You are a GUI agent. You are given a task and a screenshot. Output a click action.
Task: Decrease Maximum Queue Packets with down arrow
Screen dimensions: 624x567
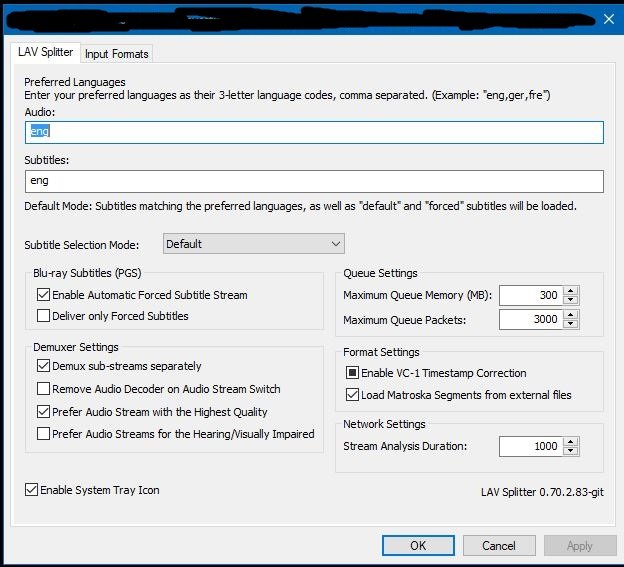click(571, 324)
